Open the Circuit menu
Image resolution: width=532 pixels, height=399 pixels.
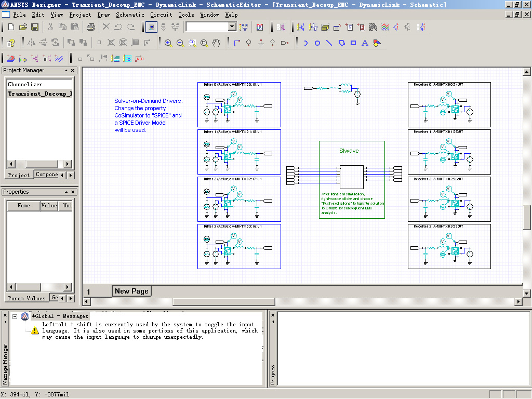pyautogui.click(x=161, y=15)
